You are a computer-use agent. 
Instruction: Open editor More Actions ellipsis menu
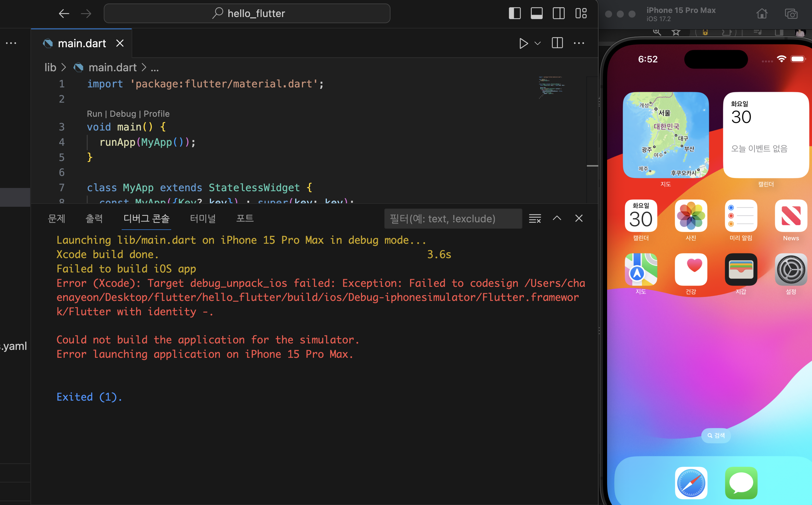pos(579,43)
